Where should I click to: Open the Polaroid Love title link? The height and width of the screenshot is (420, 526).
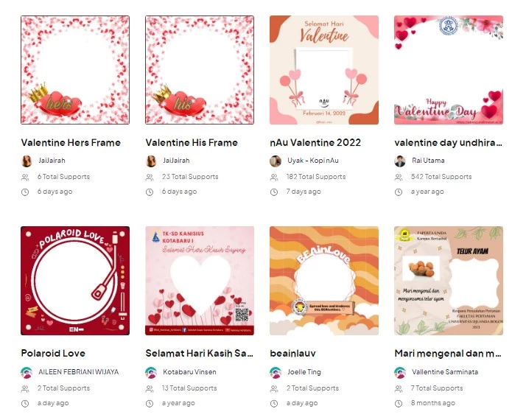tap(53, 353)
